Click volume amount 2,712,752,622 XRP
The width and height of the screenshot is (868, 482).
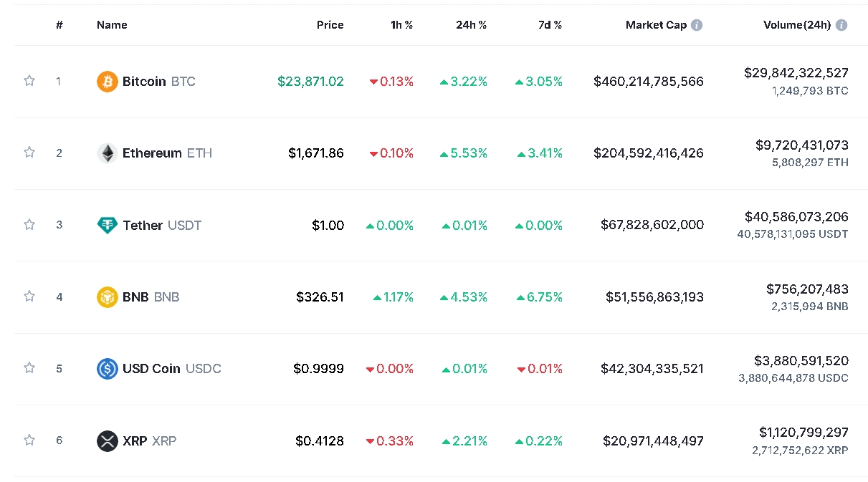coord(800,450)
